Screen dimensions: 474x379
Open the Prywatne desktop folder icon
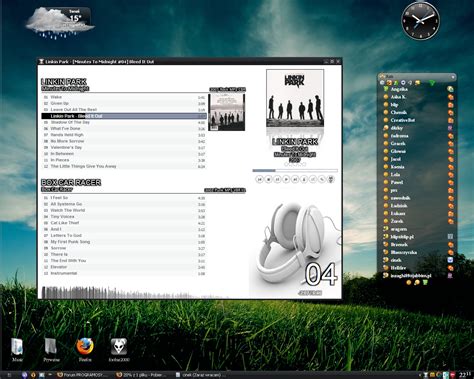coord(51,350)
